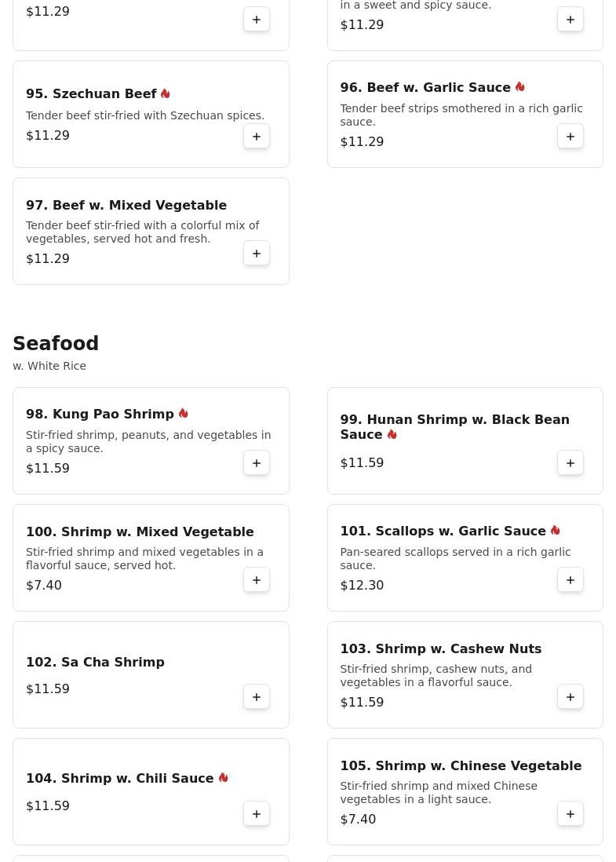
Task: Click the Seafood section heading
Action: (56, 344)
